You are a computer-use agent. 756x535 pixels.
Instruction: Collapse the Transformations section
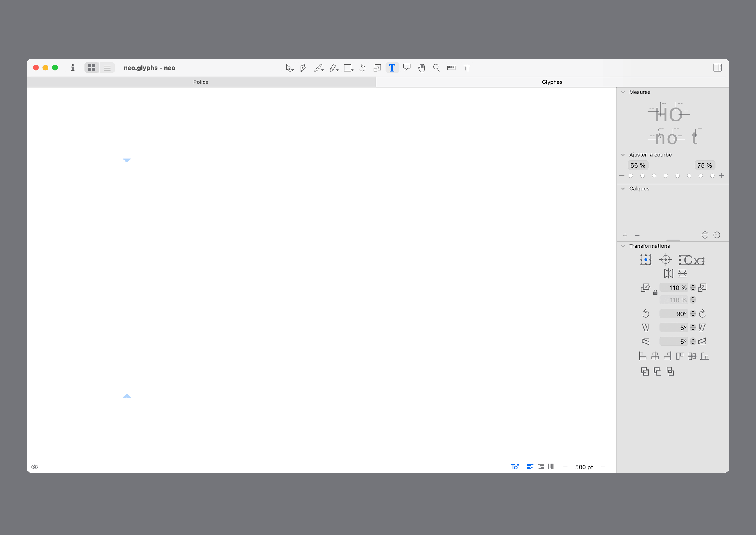[x=623, y=246]
